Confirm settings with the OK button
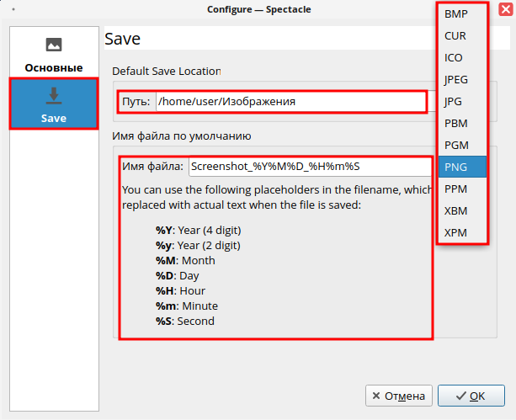This screenshot has width=516, height=420. coord(470,396)
